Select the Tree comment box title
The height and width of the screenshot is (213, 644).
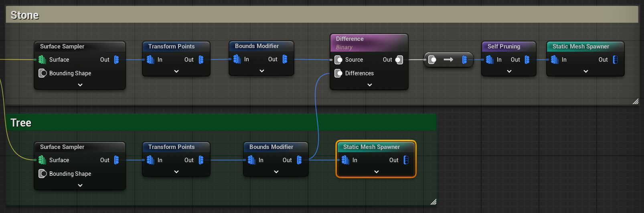(x=21, y=123)
